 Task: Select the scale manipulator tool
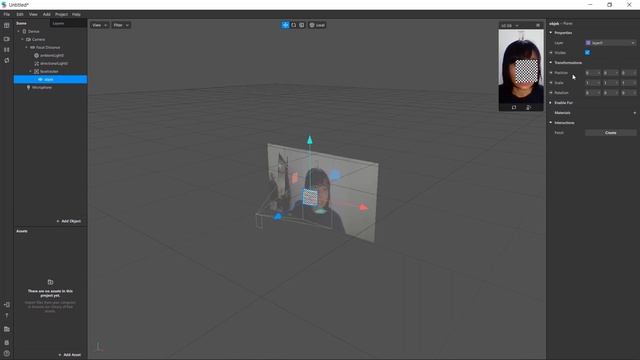(x=302, y=25)
